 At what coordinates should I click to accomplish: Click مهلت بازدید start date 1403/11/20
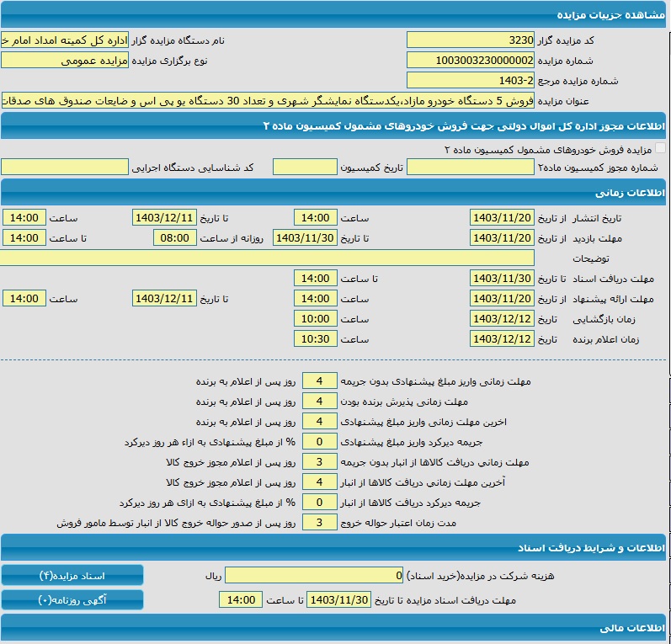coord(502,237)
